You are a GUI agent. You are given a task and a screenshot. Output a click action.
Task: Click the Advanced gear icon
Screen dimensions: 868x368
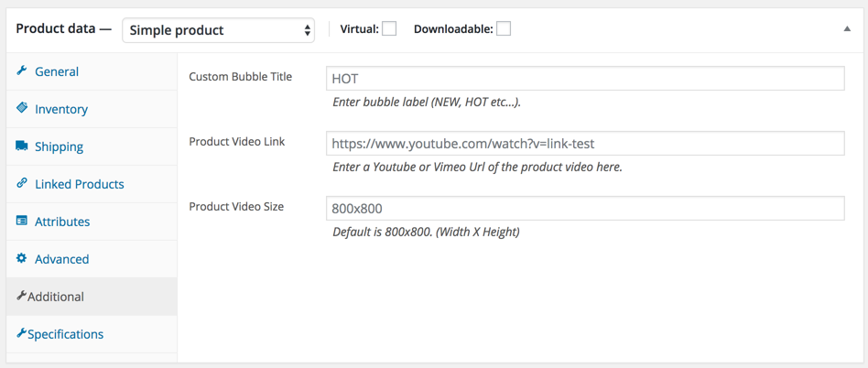22,258
